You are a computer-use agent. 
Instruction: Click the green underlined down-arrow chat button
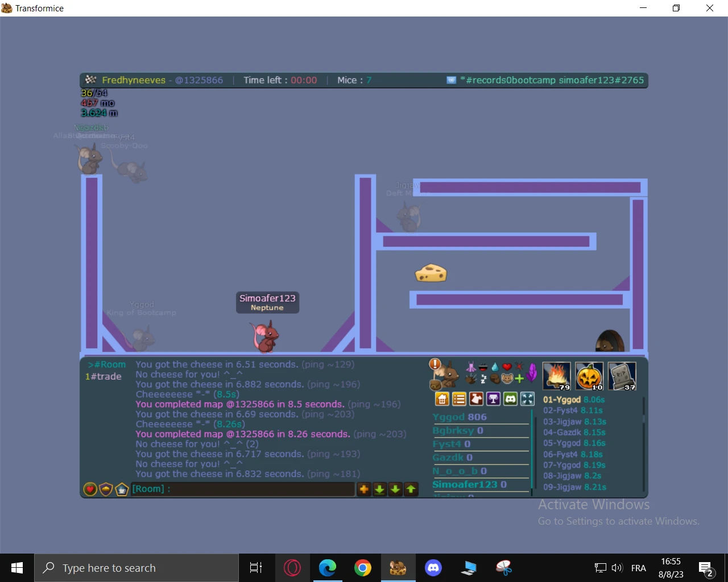(x=379, y=489)
